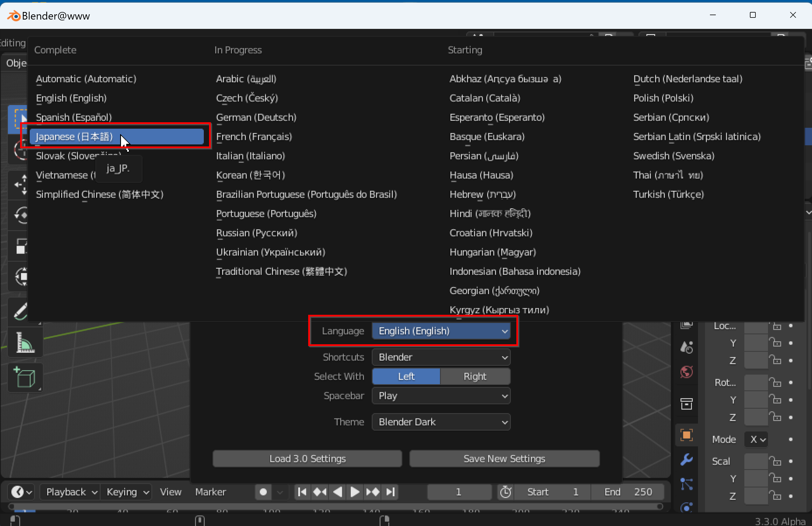The width and height of the screenshot is (812, 526).
Task: Jump to previous keyframe
Action: click(x=320, y=492)
